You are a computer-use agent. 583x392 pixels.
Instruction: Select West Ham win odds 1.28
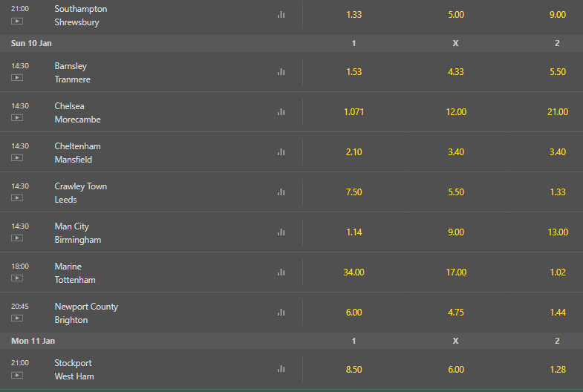coord(557,369)
